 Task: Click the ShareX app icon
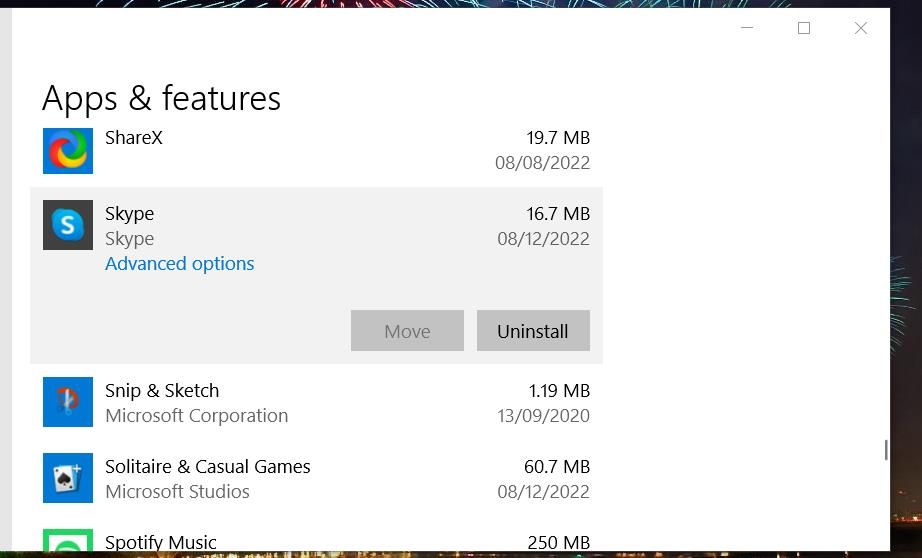click(68, 151)
